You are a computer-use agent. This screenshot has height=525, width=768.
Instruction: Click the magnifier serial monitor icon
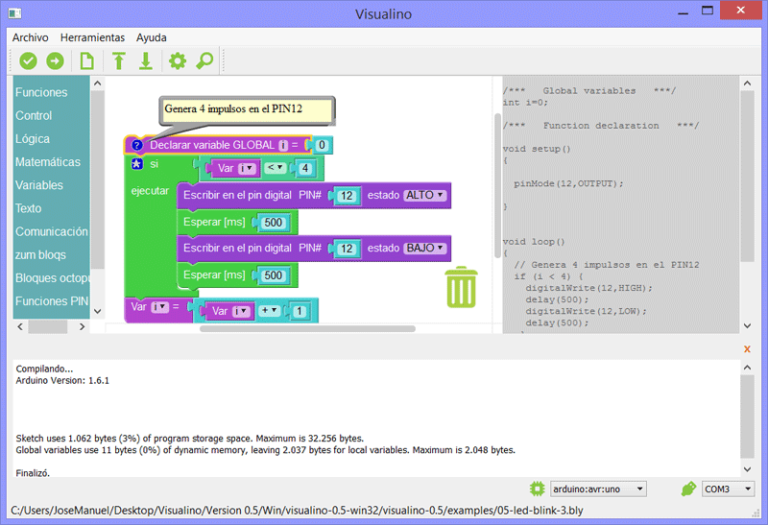[204, 61]
